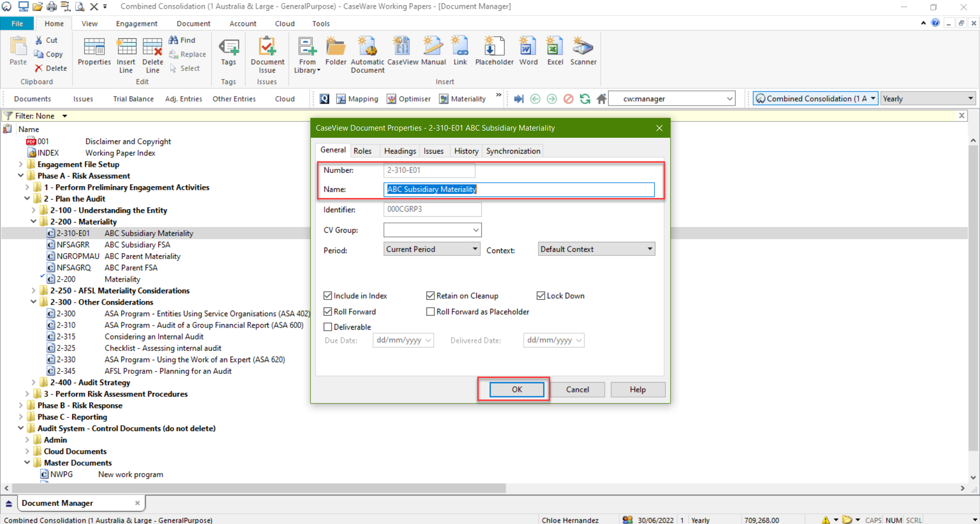This screenshot has width=980, height=524.
Task: Open the Materiality toolbar item
Action: tap(462, 99)
